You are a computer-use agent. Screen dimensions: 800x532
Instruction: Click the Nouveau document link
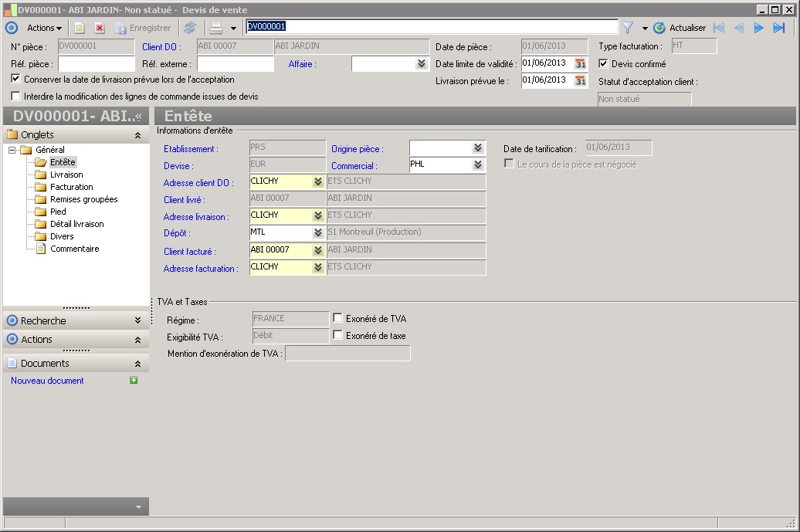click(47, 381)
